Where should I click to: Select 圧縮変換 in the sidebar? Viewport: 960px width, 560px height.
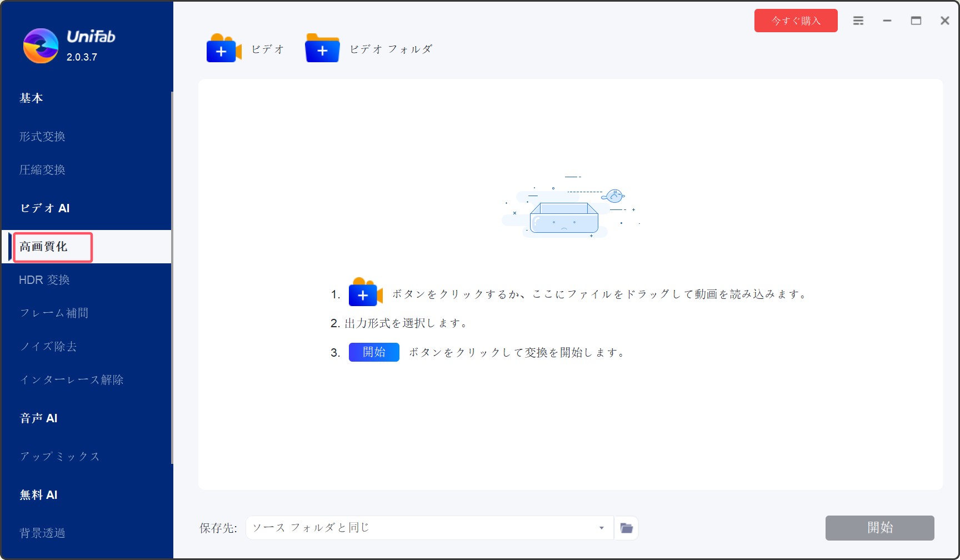pos(42,170)
